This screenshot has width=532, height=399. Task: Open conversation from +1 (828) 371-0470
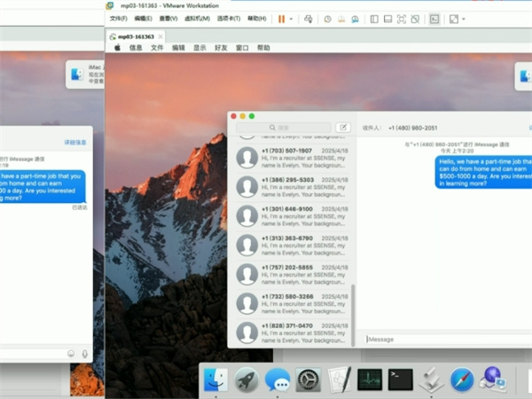pos(293,332)
